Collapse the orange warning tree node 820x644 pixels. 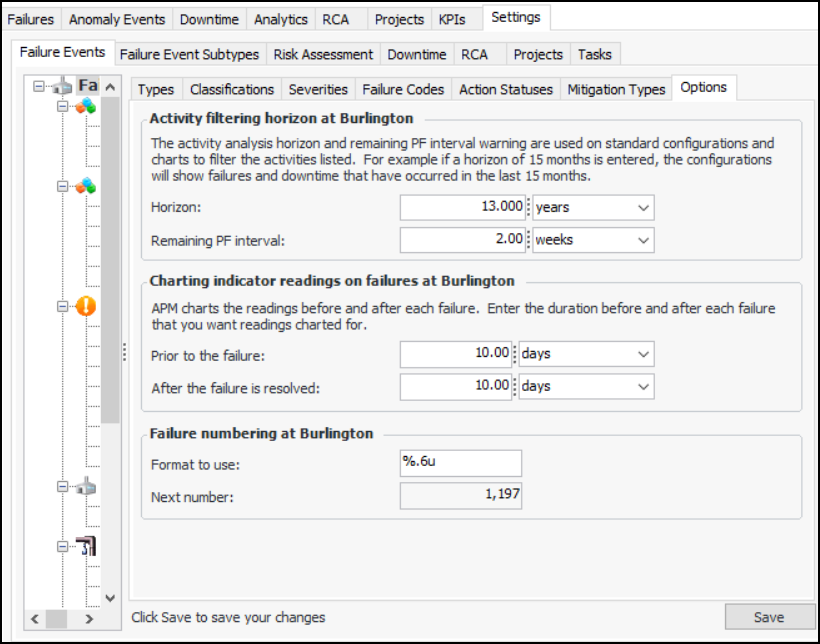(x=63, y=306)
